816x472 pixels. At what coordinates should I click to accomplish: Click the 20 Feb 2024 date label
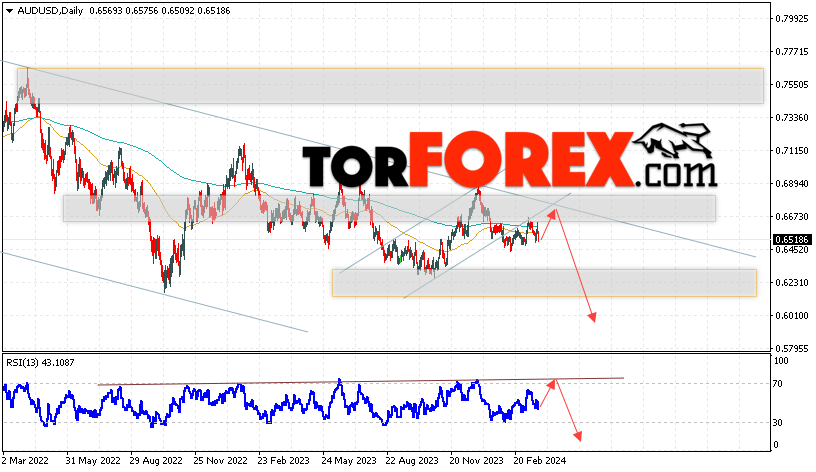[x=540, y=461]
